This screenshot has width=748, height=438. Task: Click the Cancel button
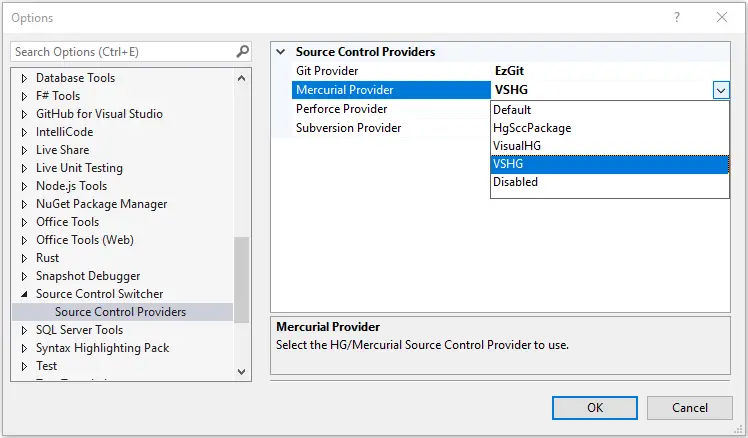(689, 408)
